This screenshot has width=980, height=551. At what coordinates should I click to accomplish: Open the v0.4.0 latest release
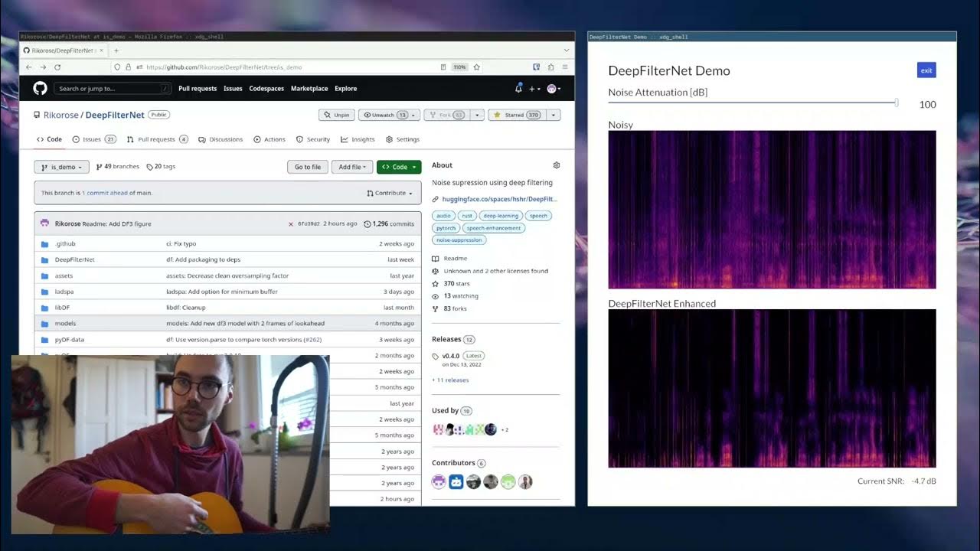point(451,356)
